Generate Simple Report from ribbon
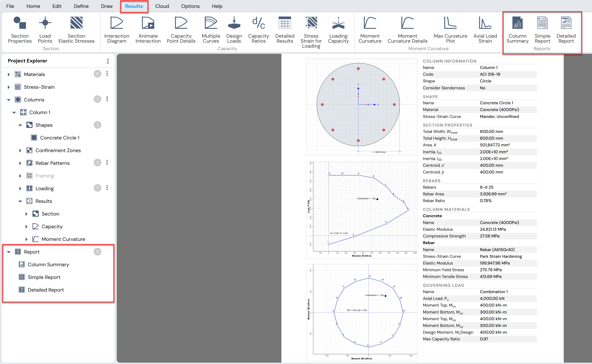Image resolution: width=592 pixels, height=364 pixels. click(542, 30)
